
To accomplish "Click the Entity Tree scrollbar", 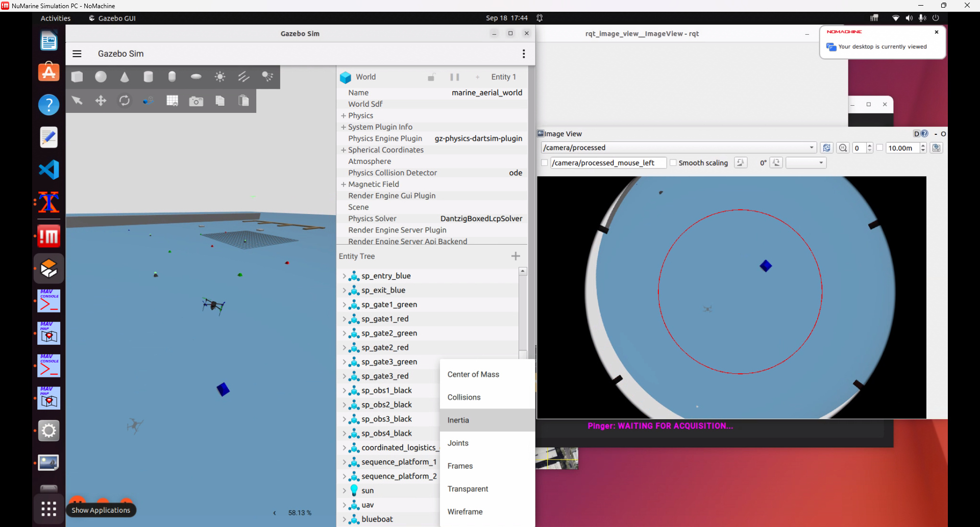I will pyautogui.click(x=523, y=313).
